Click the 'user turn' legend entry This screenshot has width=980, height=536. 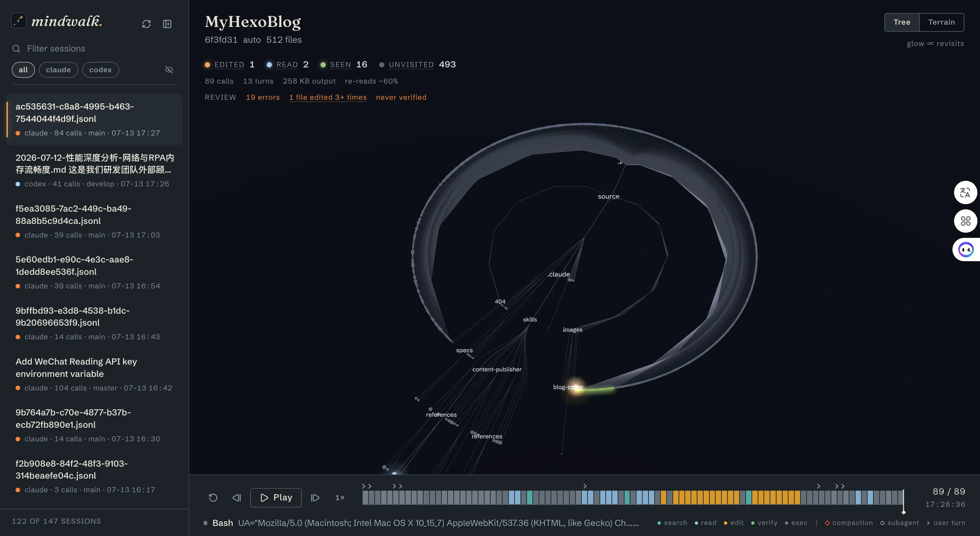click(x=946, y=523)
